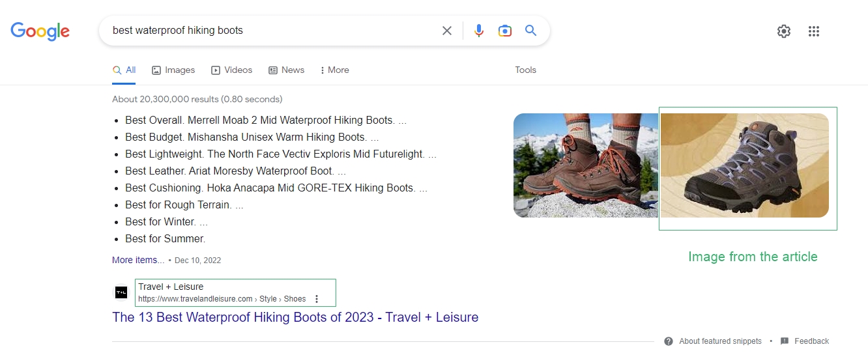Follow the "More items..." link
868x353 pixels.
coord(138,260)
